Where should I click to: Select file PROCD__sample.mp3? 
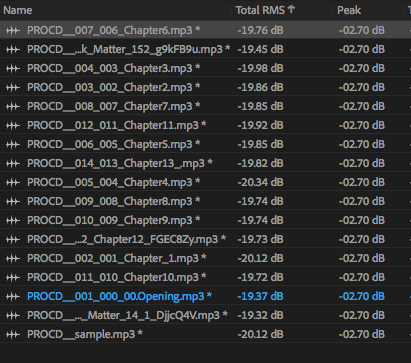coord(85,334)
